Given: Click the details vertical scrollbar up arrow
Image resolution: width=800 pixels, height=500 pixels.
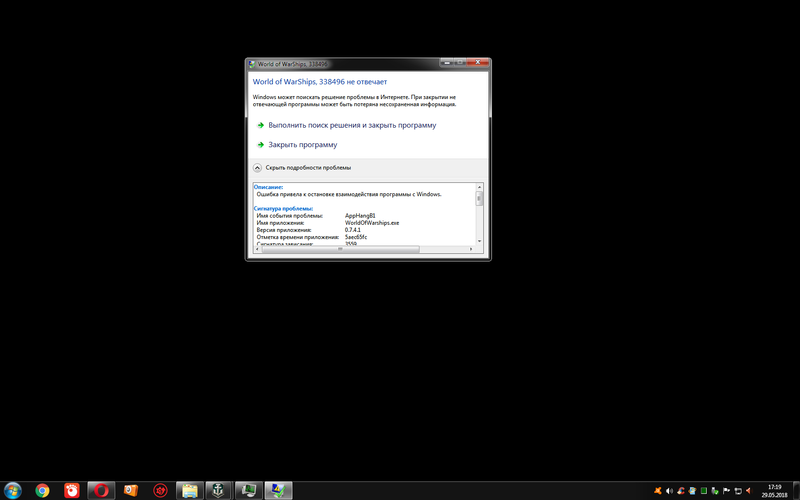Looking at the screenshot, I should coord(479,187).
